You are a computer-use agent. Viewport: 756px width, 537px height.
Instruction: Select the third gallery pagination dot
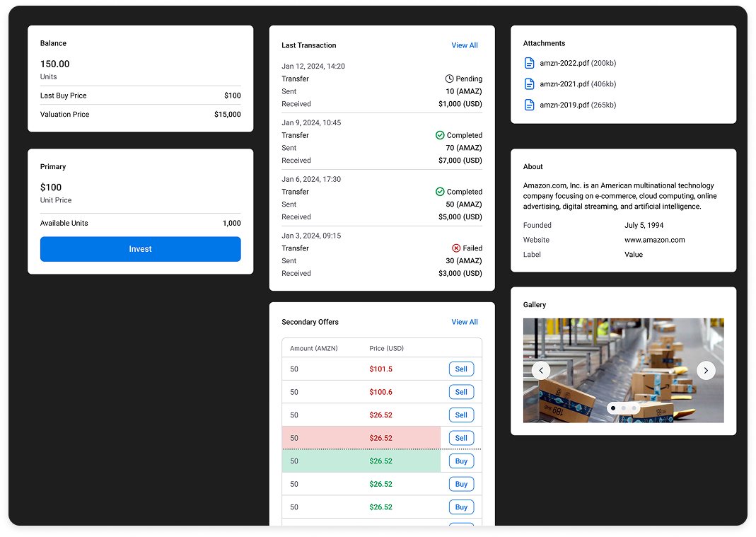click(x=634, y=408)
